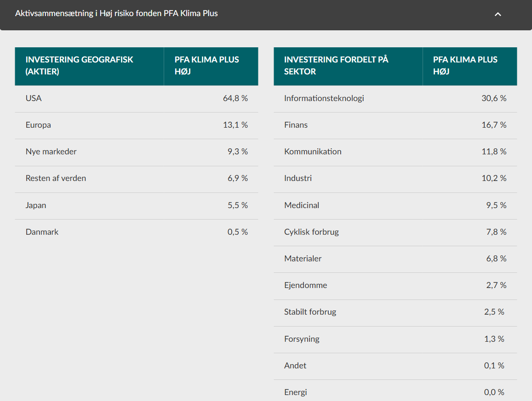The image size is (532, 401).
Task: Select the '10,2 %' value
Action: pos(494,178)
